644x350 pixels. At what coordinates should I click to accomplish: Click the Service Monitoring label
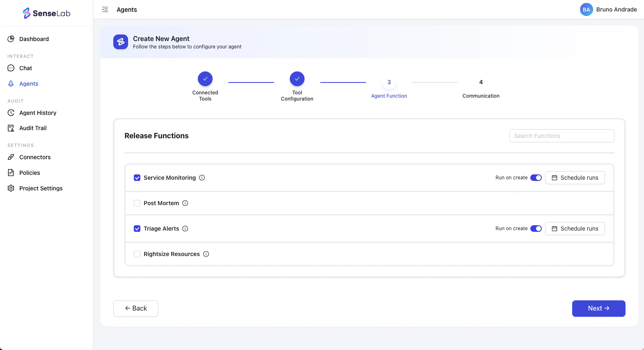pyautogui.click(x=170, y=178)
